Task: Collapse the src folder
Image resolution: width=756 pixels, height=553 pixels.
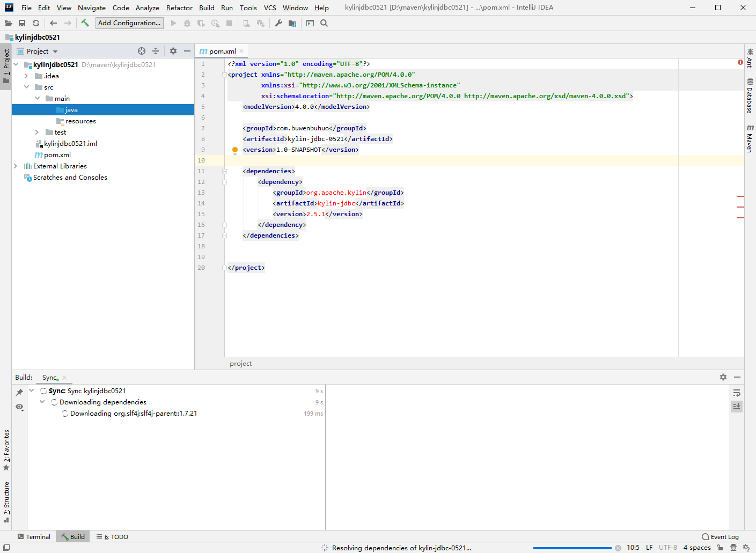Action: [x=26, y=87]
